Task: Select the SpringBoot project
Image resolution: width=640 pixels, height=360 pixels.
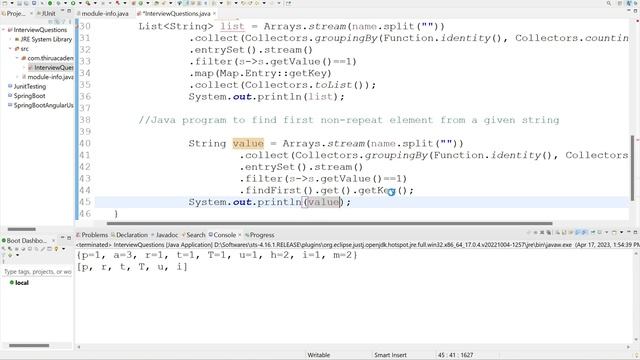Action: [x=27, y=96]
